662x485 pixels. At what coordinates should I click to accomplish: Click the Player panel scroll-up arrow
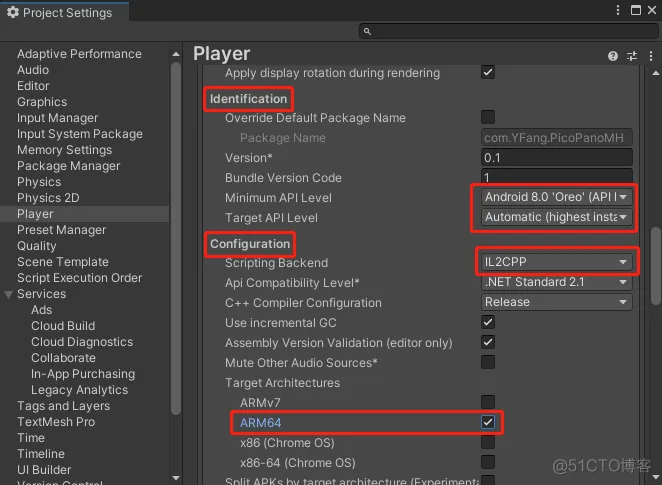coord(656,73)
